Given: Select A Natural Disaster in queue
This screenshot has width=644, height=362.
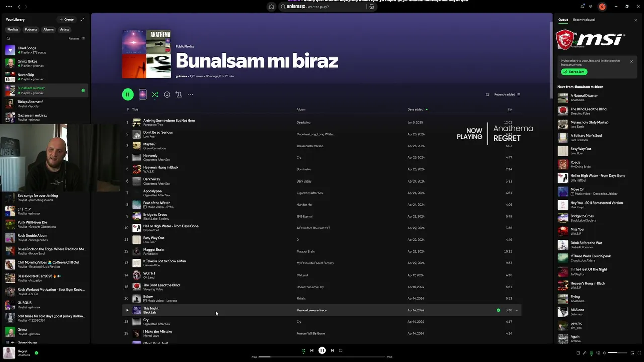Looking at the screenshot, I should [x=597, y=97].
